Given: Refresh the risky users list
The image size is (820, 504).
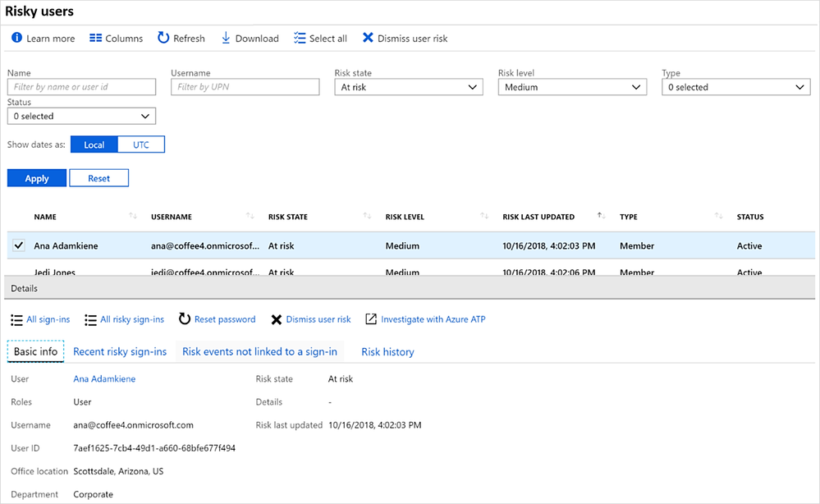Looking at the screenshot, I should pyautogui.click(x=181, y=39).
